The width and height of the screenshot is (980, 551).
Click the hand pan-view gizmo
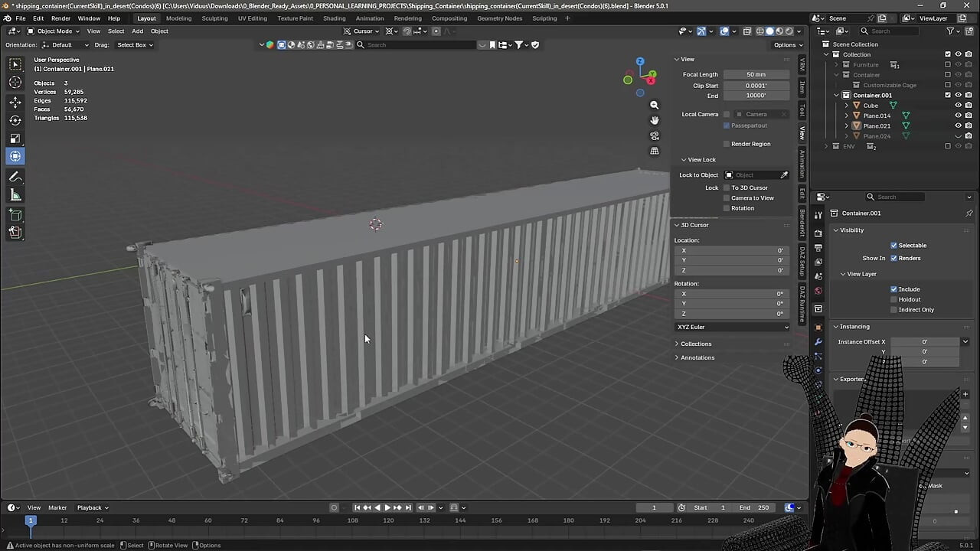655,120
